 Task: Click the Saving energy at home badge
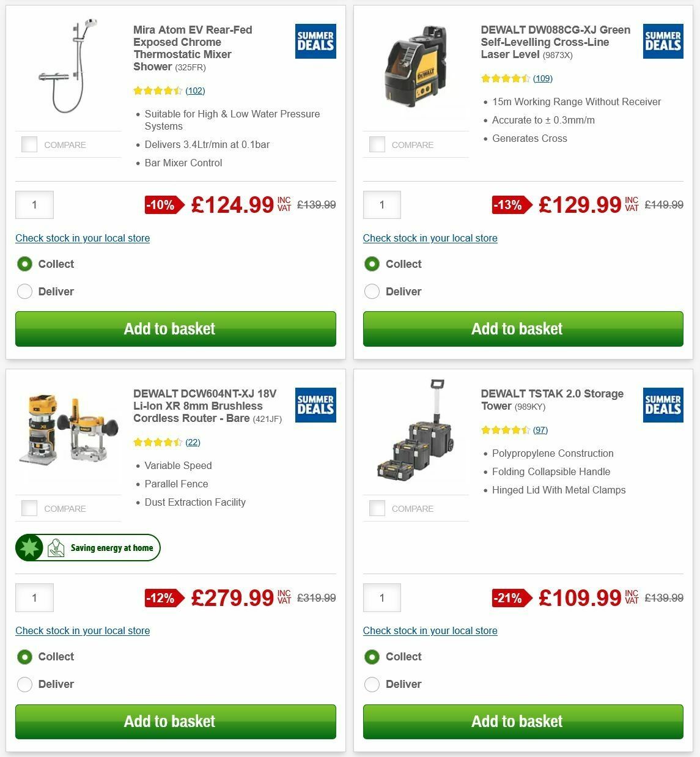[87, 547]
